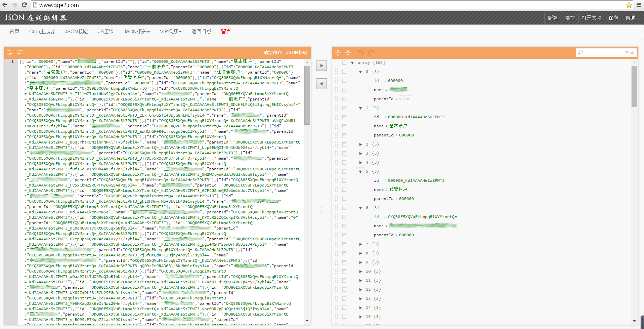Click the tree search input field
Screen dimensions: 644x329
coord(603,52)
